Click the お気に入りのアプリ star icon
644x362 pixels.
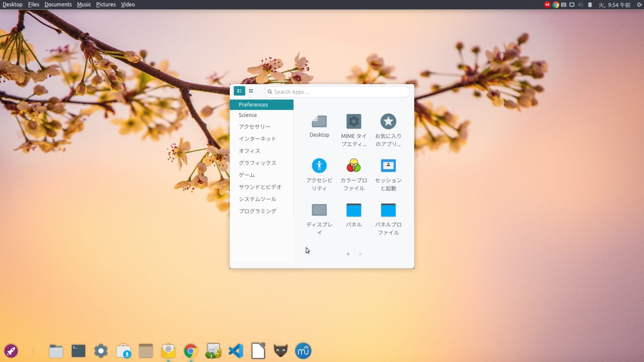pos(388,121)
